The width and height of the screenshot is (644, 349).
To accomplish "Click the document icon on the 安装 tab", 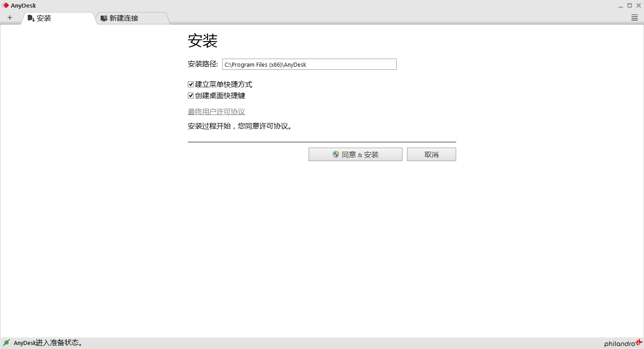I will (31, 18).
